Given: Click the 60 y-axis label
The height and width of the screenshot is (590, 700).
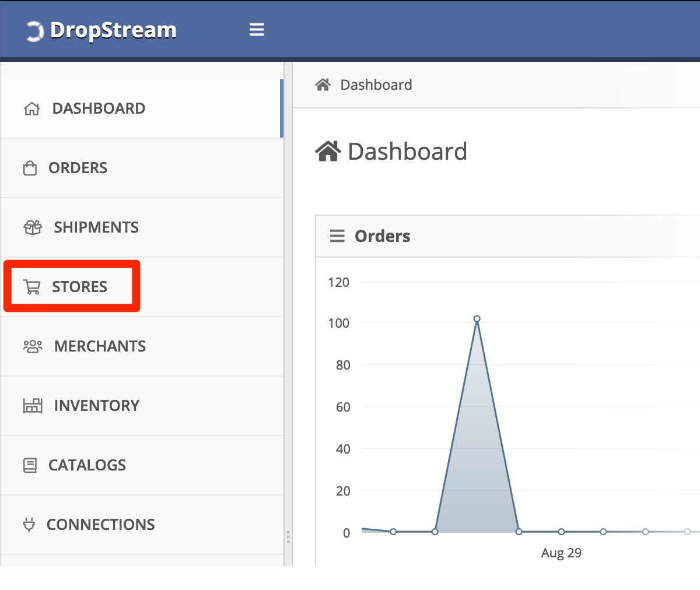Looking at the screenshot, I should [343, 407].
